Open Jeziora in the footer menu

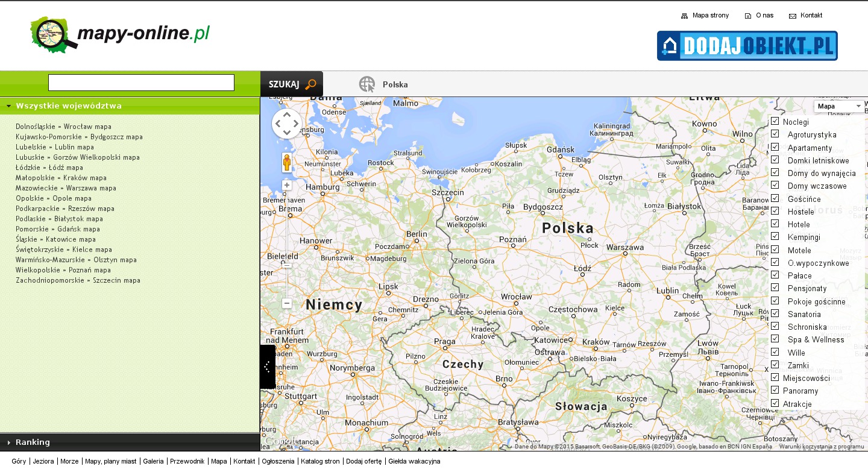pyautogui.click(x=43, y=461)
